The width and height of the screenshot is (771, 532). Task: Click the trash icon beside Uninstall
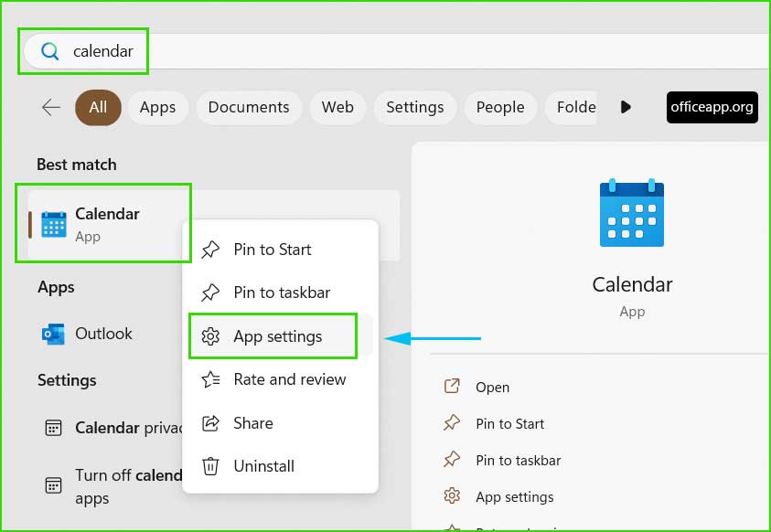210,465
